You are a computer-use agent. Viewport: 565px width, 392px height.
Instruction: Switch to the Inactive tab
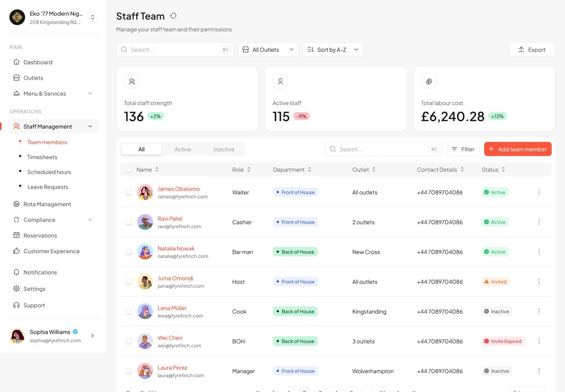(x=224, y=149)
